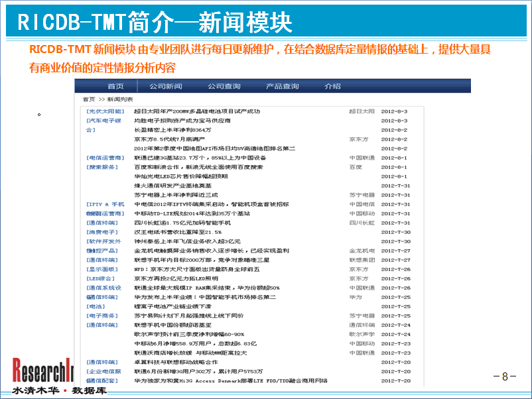Open news 华为发布上半年业绩
The width and height of the screenshot is (532, 399).
204,297
